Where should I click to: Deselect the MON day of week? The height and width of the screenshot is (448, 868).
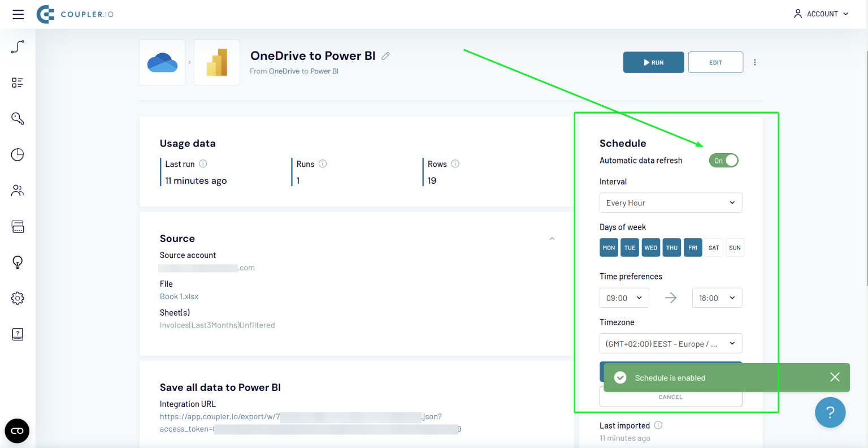pyautogui.click(x=609, y=247)
